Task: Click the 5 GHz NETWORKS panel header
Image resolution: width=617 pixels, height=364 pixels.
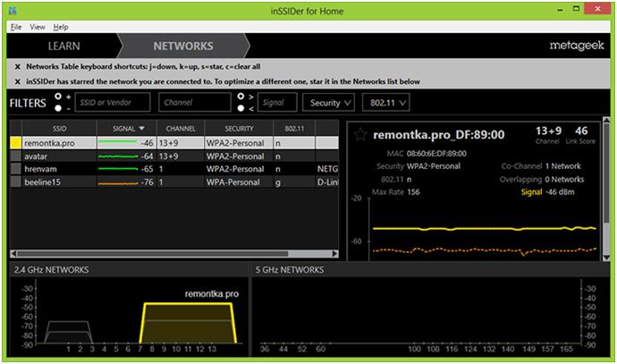Action: (x=430, y=270)
